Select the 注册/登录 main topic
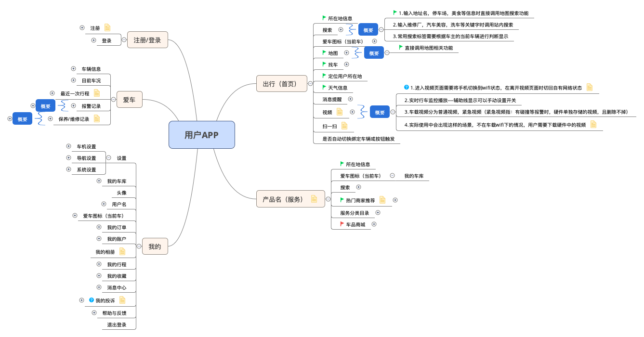The height and width of the screenshot is (337, 644). point(147,40)
